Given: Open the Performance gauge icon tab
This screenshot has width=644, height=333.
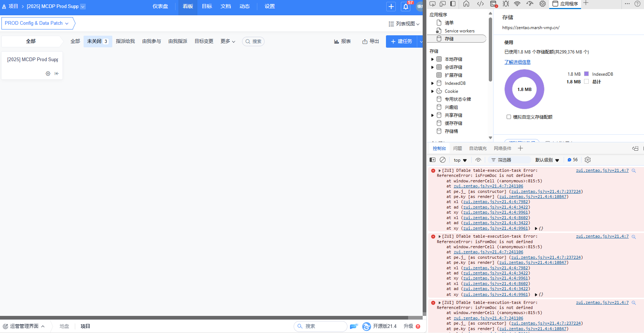Looking at the screenshot, I should click(x=530, y=4).
